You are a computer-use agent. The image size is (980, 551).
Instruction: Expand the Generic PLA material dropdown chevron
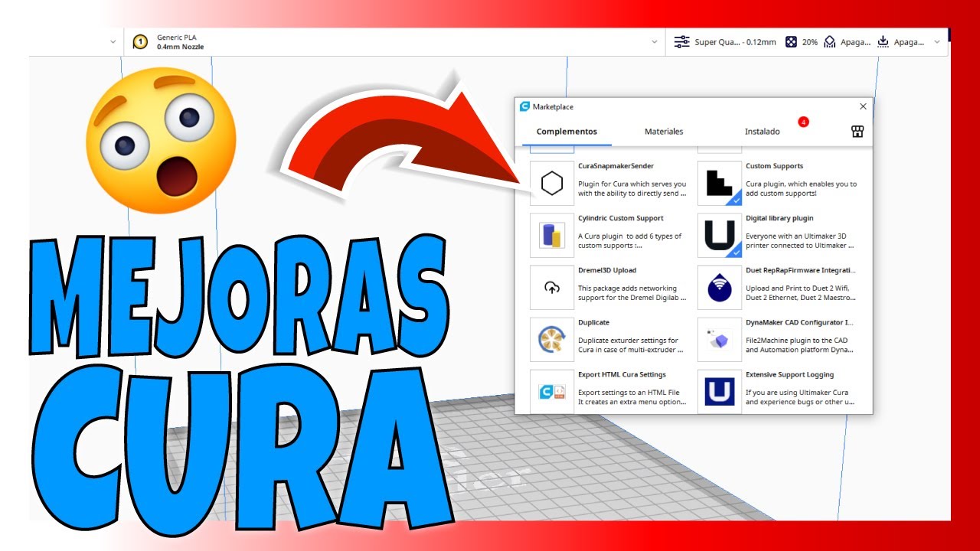pyautogui.click(x=655, y=42)
